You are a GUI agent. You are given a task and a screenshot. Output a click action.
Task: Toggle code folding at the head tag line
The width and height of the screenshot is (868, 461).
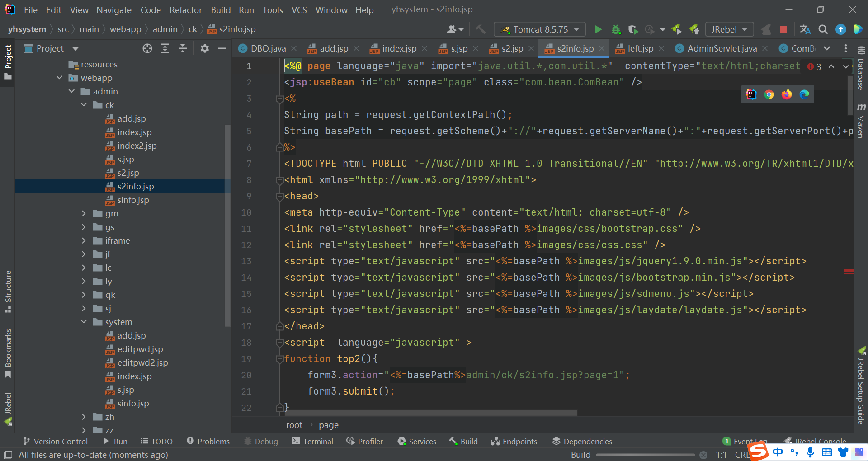279,197
